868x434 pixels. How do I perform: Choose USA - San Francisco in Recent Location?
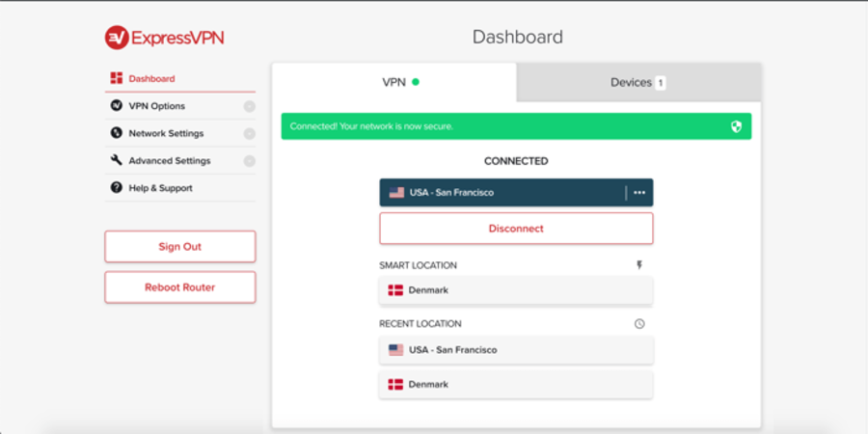(x=516, y=350)
